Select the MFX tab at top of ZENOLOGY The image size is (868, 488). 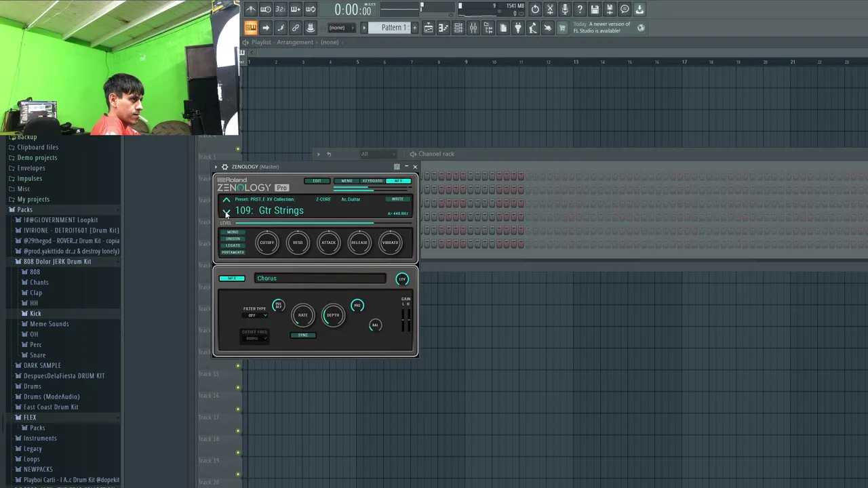coord(398,181)
